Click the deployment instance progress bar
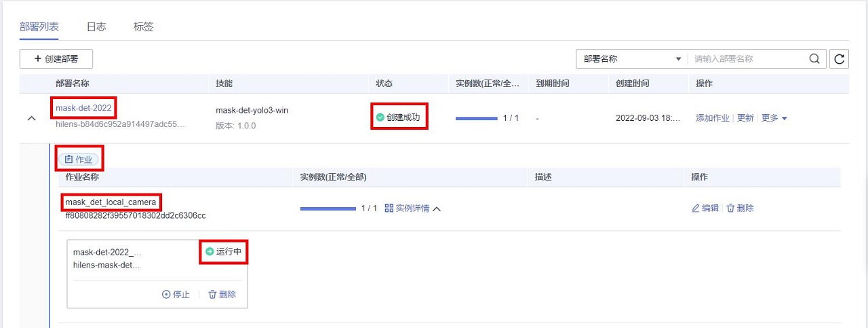Viewport: 868px width, 328px height. [476, 118]
